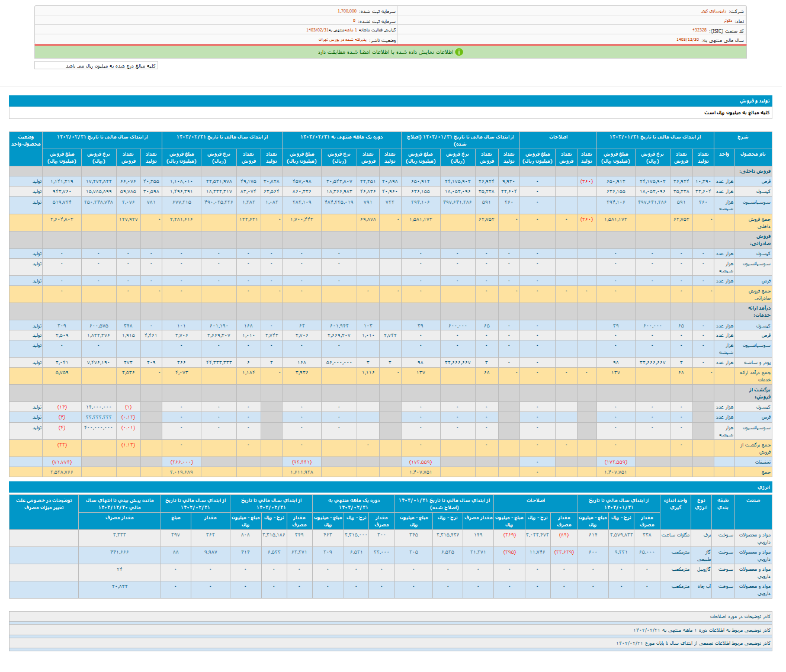Image resolution: width=786 pixels, height=672 pixels.
Task: Click the وضعیت محصول-واحد column header
Action: (x=25, y=140)
